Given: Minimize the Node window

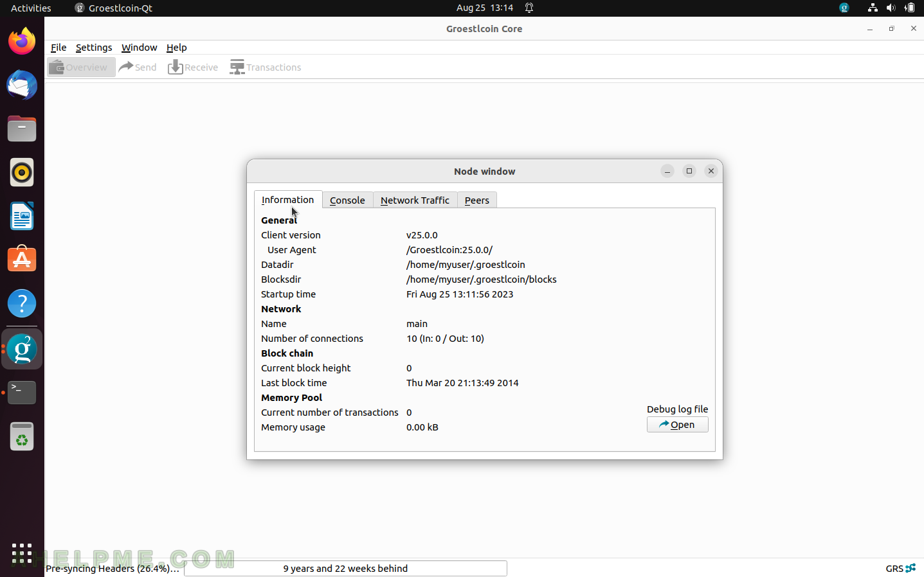Looking at the screenshot, I should 667,171.
